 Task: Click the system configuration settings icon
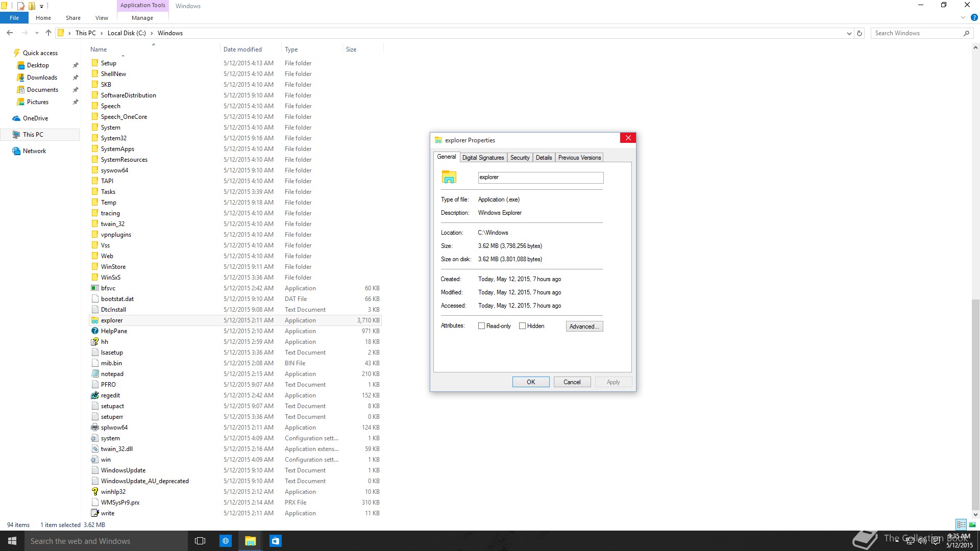coord(94,438)
